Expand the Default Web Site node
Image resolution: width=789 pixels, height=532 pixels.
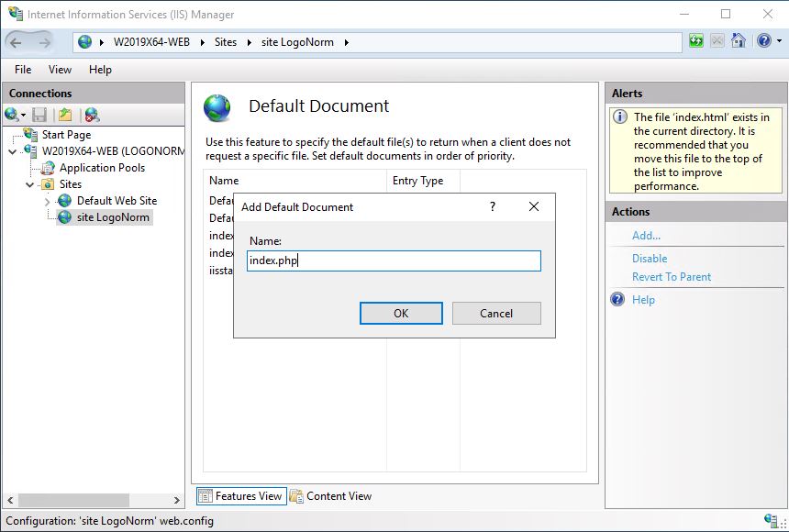pyautogui.click(x=48, y=202)
